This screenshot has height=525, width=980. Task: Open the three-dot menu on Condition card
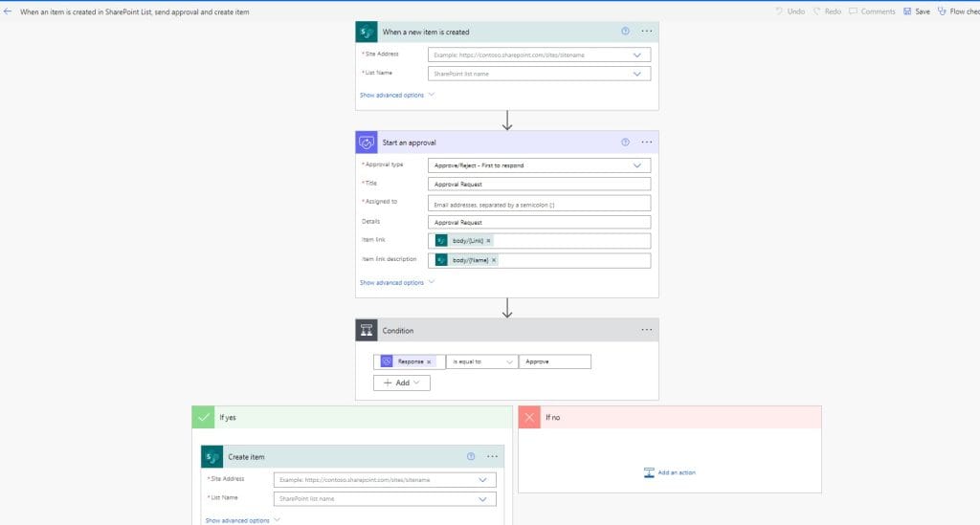pyautogui.click(x=646, y=330)
